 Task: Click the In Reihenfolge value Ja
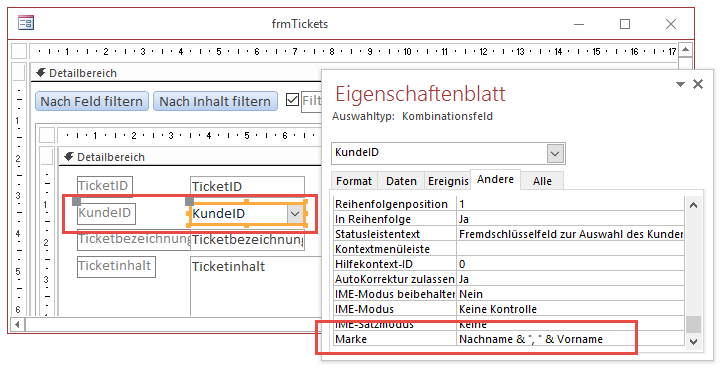[x=570, y=219]
